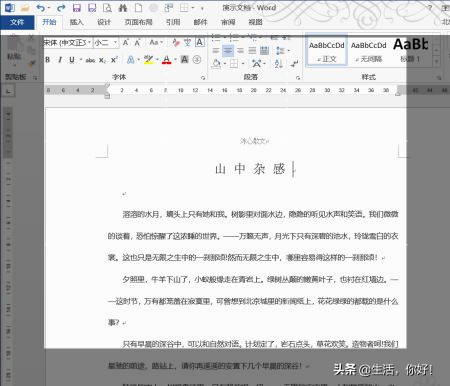Viewport: 450px width, 386px height.
Task: Open the 文件 File tab
Action: pyautogui.click(x=17, y=22)
